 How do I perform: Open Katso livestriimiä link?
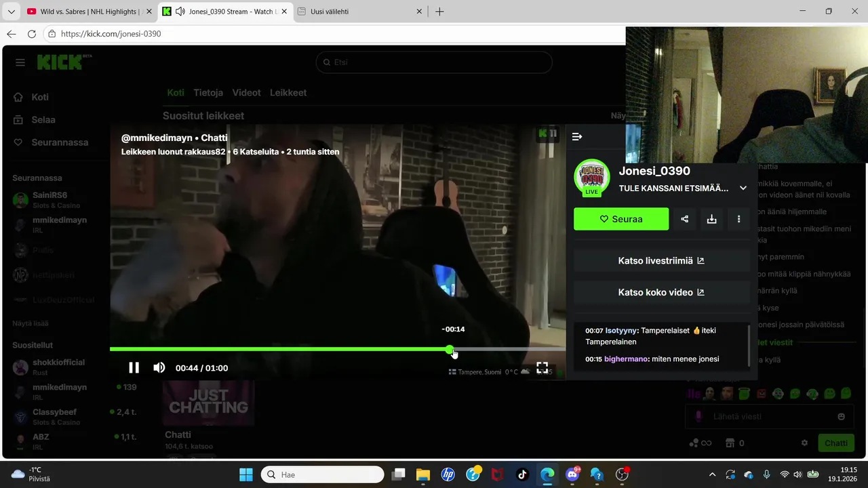pyautogui.click(x=661, y=260)
